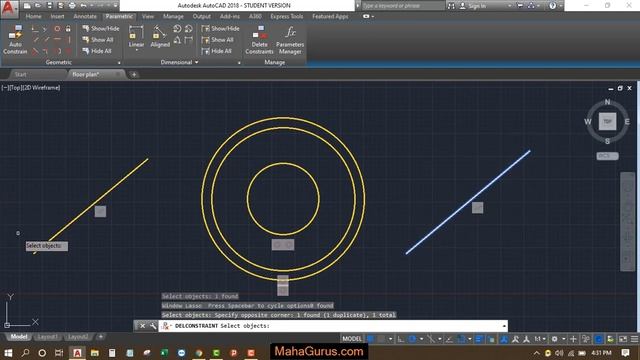Image resolution: width=640 pixels, height=360 pixels.
Task: Click the Geometric Show/Hide button
Action: [101, 29]
